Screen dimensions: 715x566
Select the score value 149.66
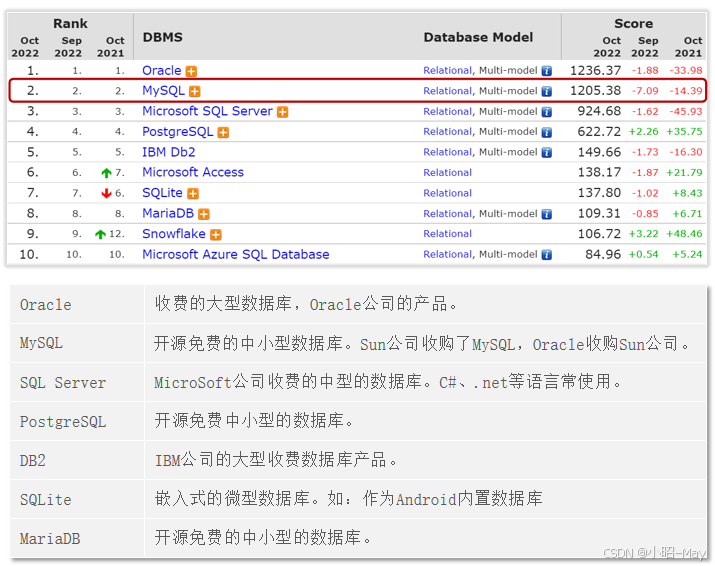[599, 152]
